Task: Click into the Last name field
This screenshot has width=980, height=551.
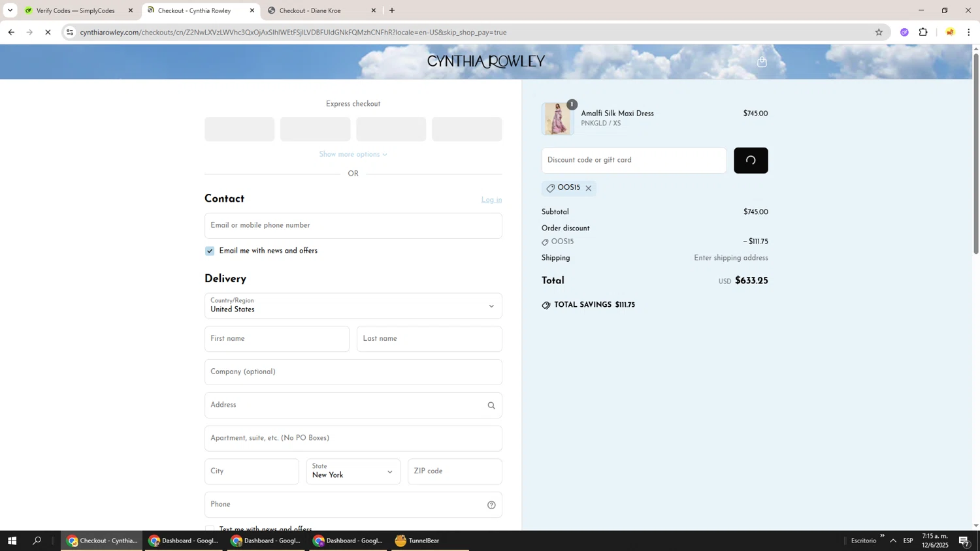Action: [429, 339]
